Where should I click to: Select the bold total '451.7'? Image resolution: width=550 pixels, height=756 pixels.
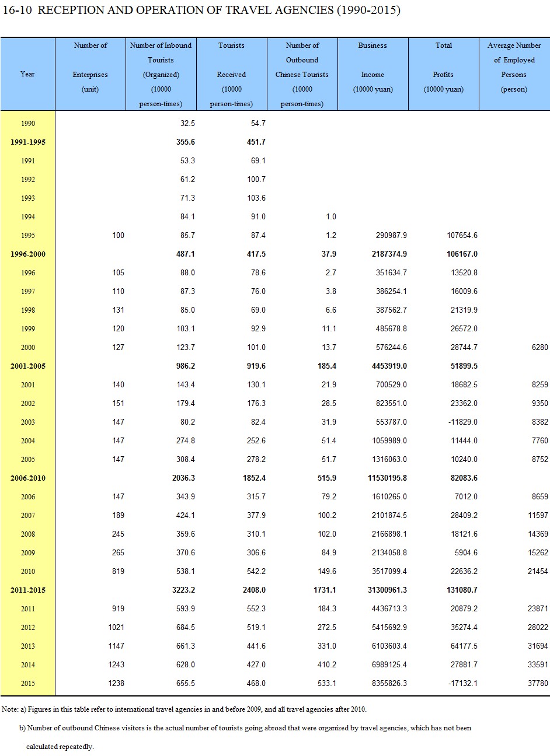pos(256,142)
